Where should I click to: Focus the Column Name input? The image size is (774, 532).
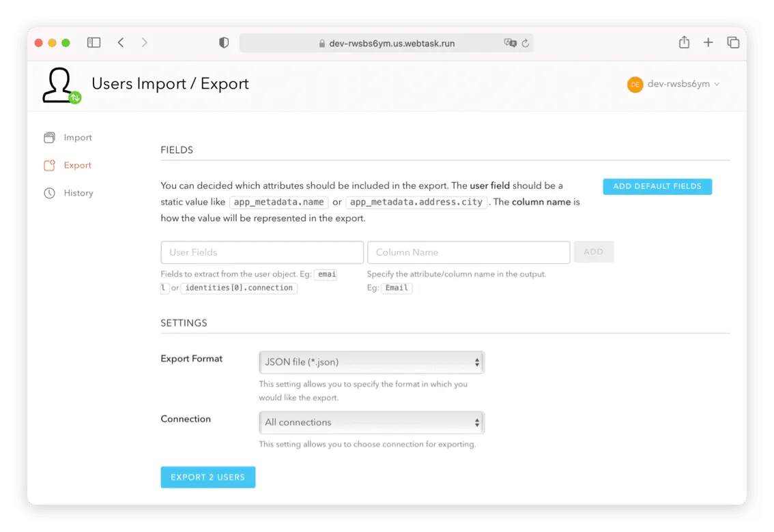click(468, 252)
